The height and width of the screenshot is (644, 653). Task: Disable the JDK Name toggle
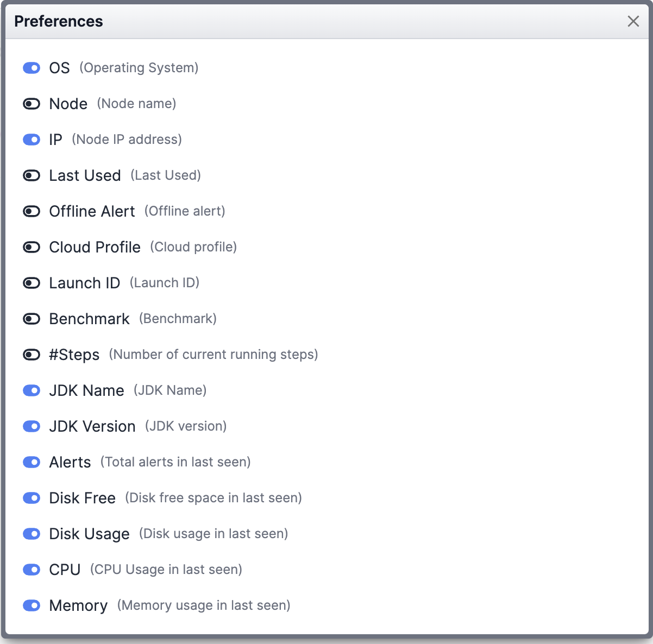click(x=32, y=390)
